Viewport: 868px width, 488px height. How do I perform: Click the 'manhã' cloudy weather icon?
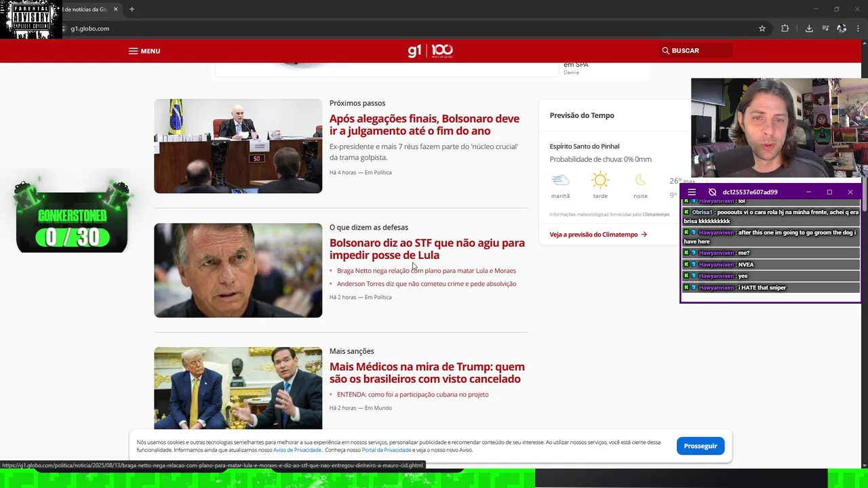(560, 180)
